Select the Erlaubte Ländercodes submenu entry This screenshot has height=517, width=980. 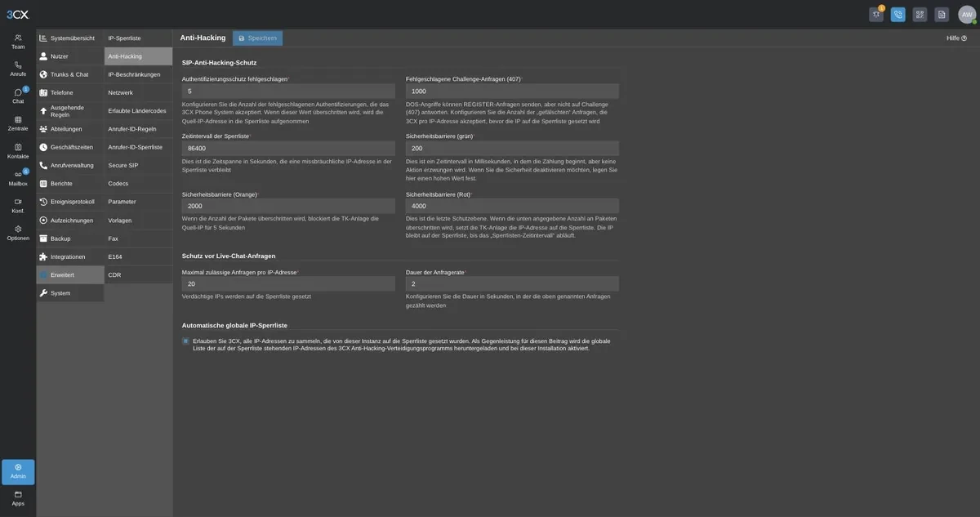138,111
